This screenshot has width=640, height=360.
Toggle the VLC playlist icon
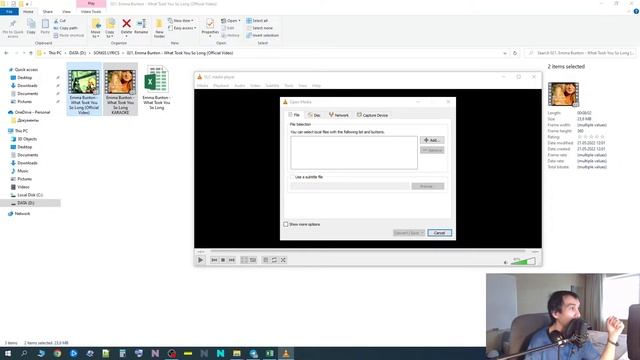[x=266, y=260]
